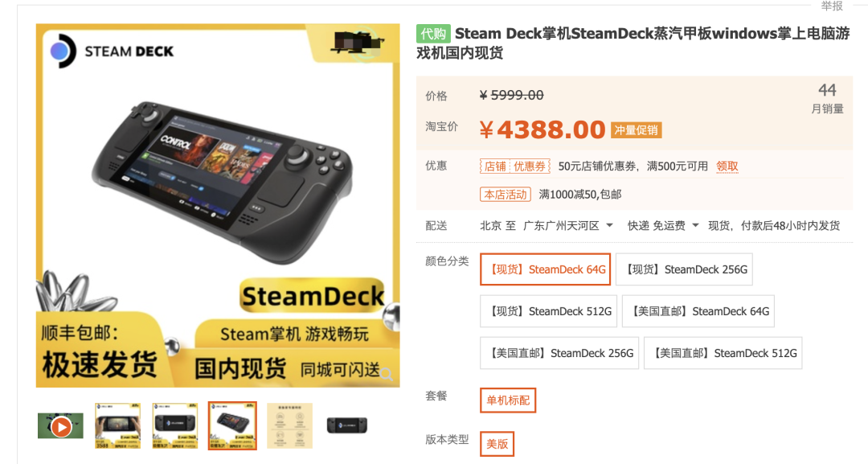Select the hands-holding Steam Deck thumbnail
868x464 pixels.
118,425
